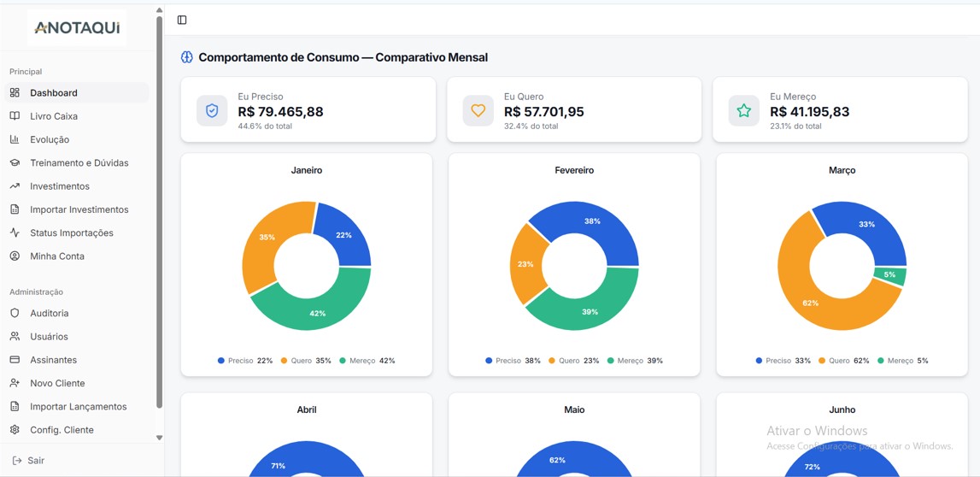Click the Sair logout arrow icon
980x477 pixels.
(17, 461)
